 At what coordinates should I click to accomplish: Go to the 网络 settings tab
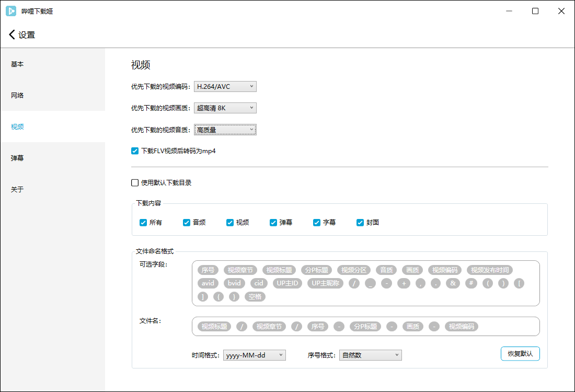click(17, 96)
